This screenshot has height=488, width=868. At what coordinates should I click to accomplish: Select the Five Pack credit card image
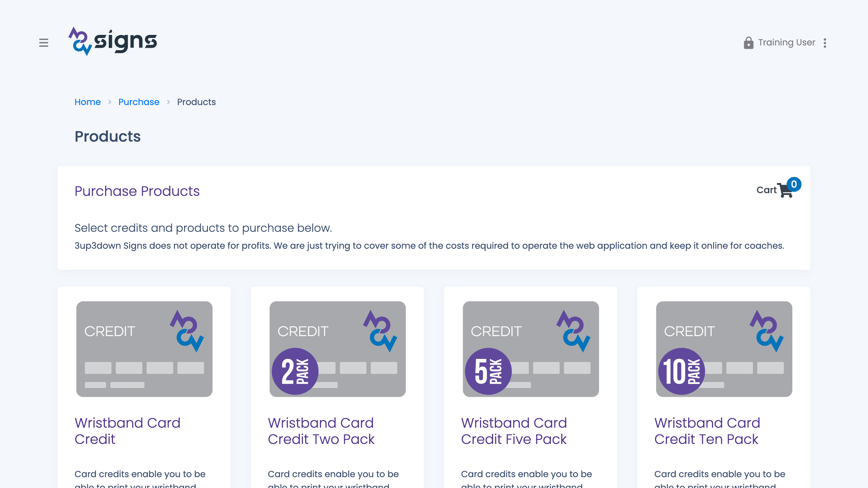click(x=531, y=349)
